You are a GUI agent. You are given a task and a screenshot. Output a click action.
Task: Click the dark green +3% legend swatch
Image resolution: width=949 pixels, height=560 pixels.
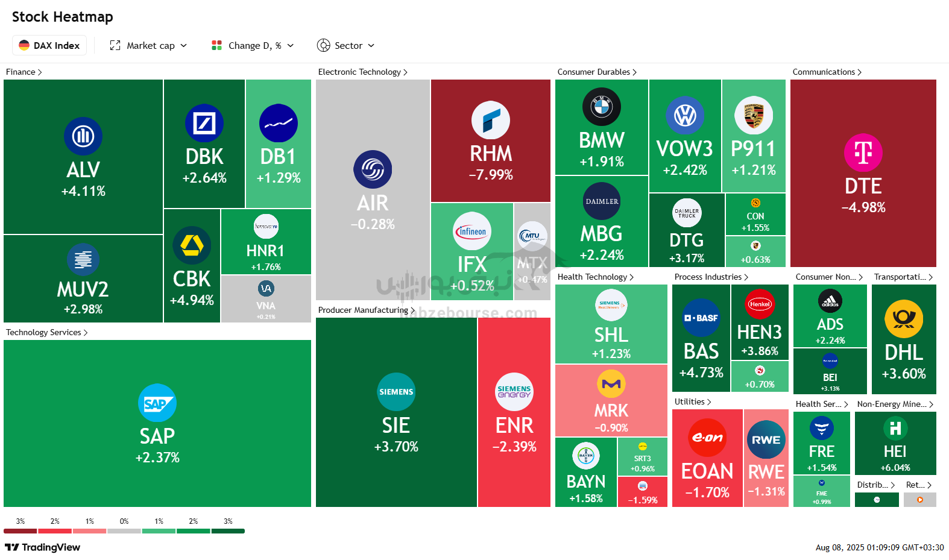tap(228, 531)
